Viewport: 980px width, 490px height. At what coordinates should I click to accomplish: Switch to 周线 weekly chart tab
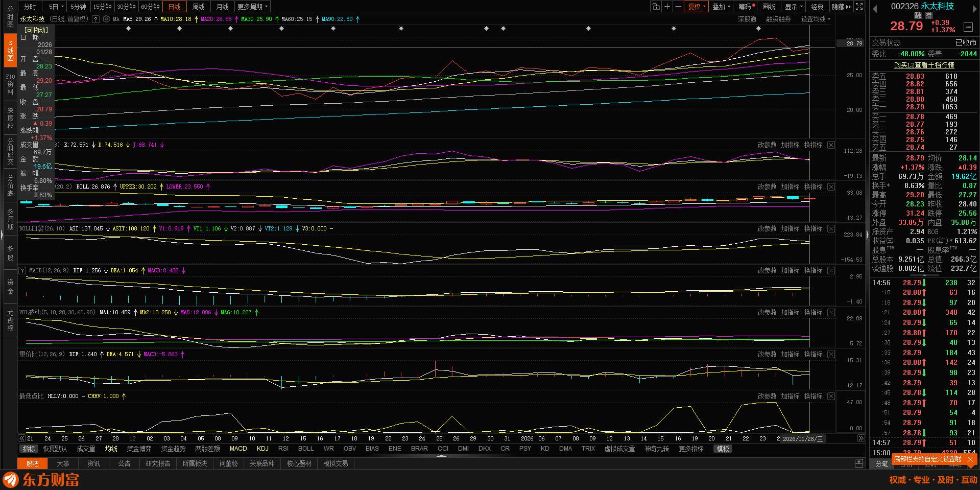(x=199, y=7)
